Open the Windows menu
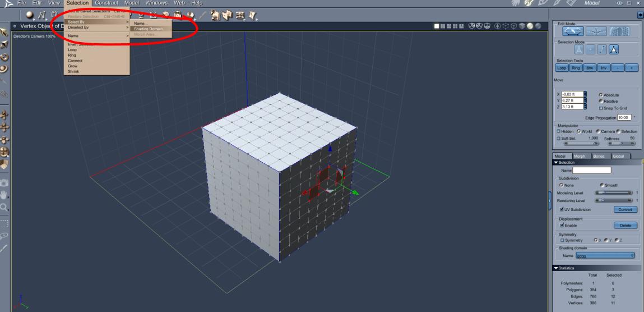This screenshot has width=644, height=312. [x=156, y=3]
